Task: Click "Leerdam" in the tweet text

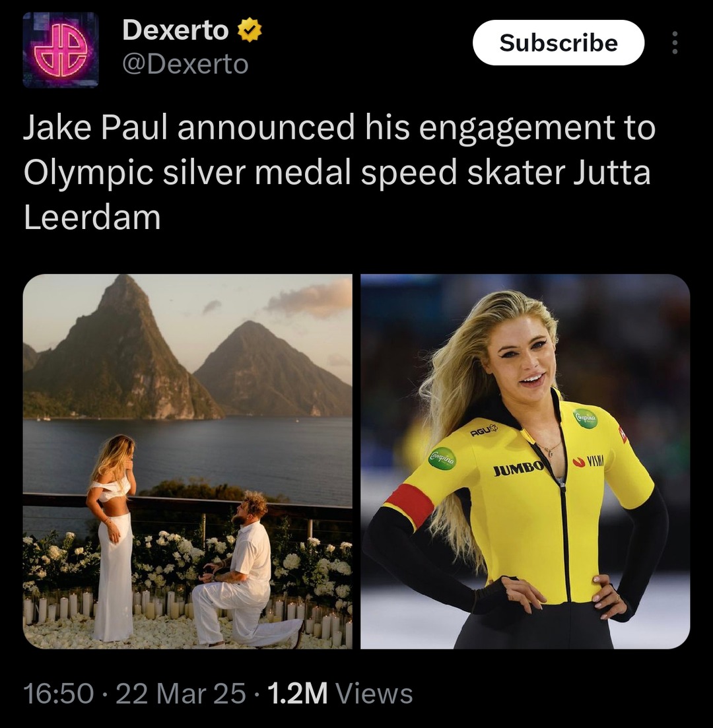Action: pyautogui.click(x=92, y=218)
